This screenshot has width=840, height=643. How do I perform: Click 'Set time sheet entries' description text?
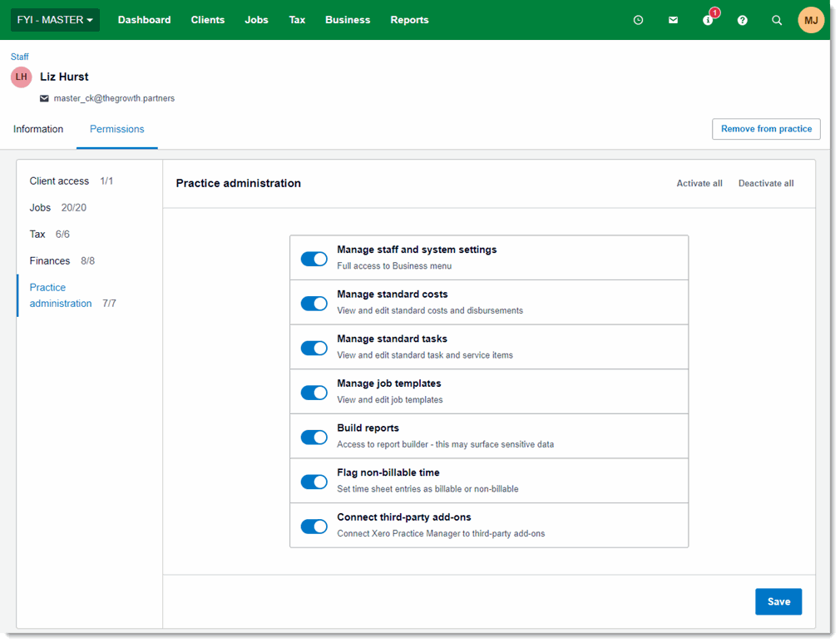[x=427, y=489]
